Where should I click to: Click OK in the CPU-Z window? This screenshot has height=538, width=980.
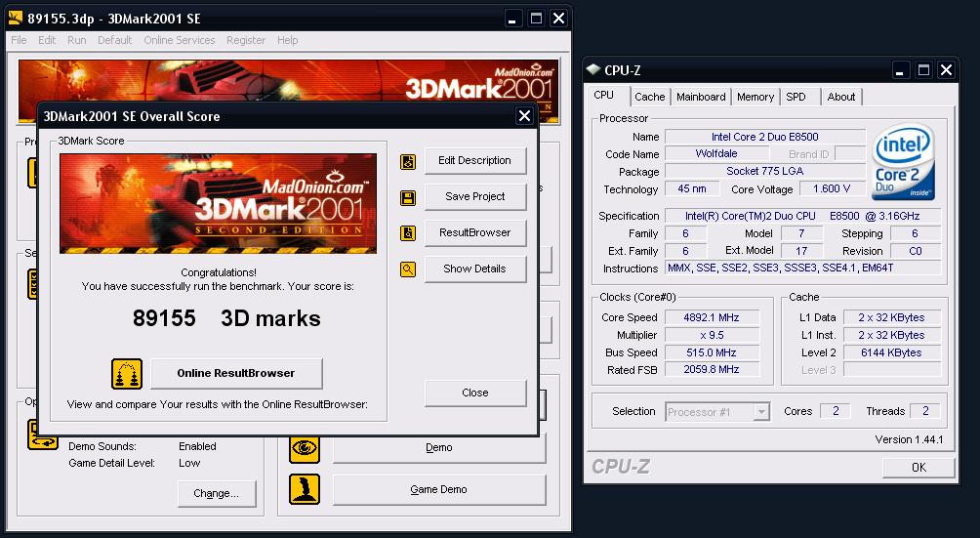pyautogui.click(x=919, y=468)
